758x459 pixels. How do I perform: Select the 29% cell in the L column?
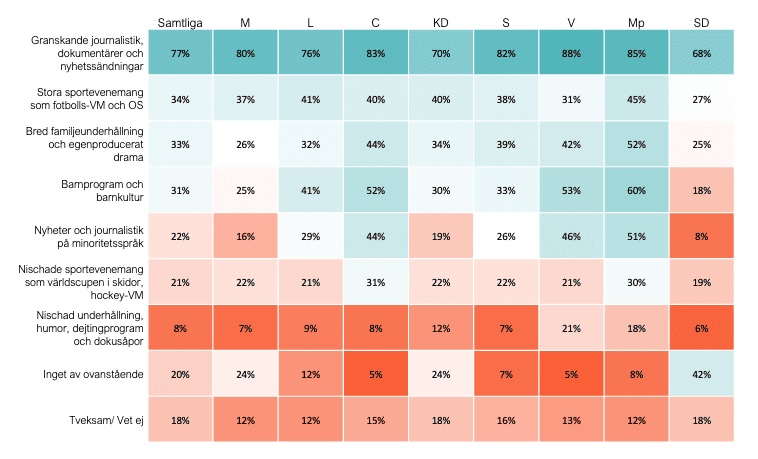310,235
